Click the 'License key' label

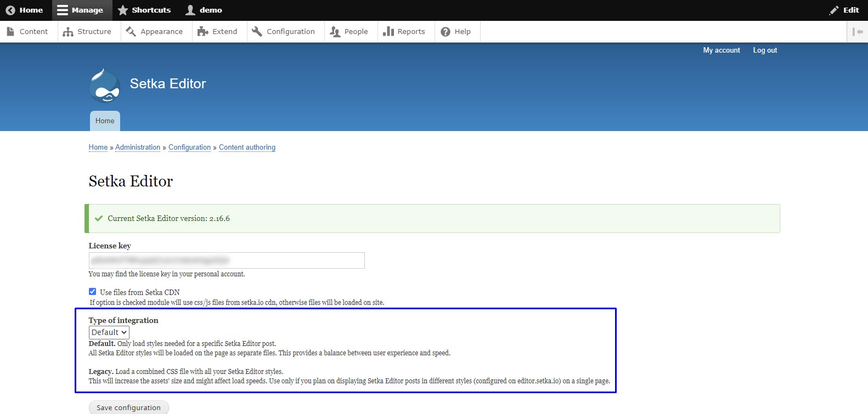coord(110,246)
